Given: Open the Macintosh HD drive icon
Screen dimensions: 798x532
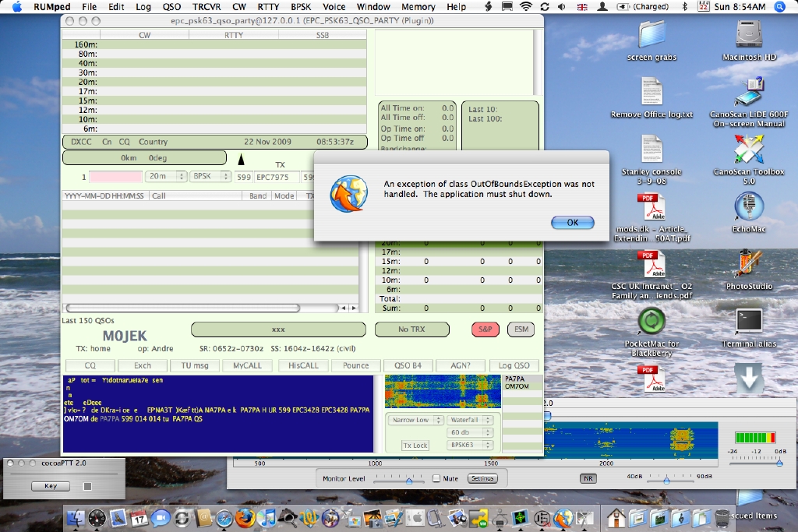Looking at the screenshot, I should 749,35.
